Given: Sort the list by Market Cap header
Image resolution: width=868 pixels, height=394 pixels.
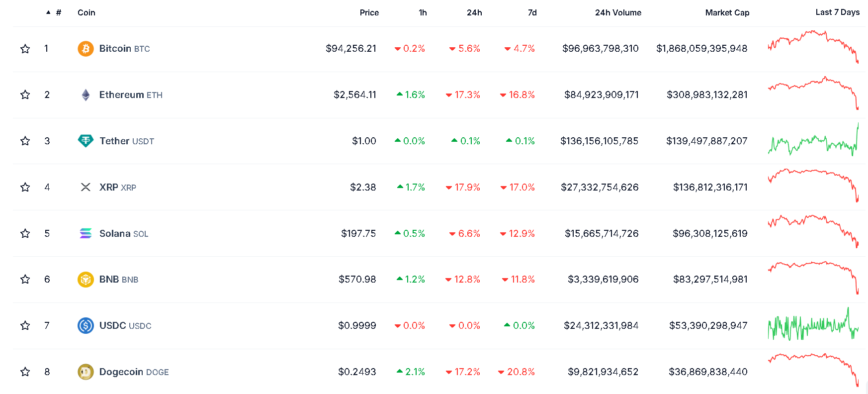Looking at the screenshot, I should click(727, 12).
